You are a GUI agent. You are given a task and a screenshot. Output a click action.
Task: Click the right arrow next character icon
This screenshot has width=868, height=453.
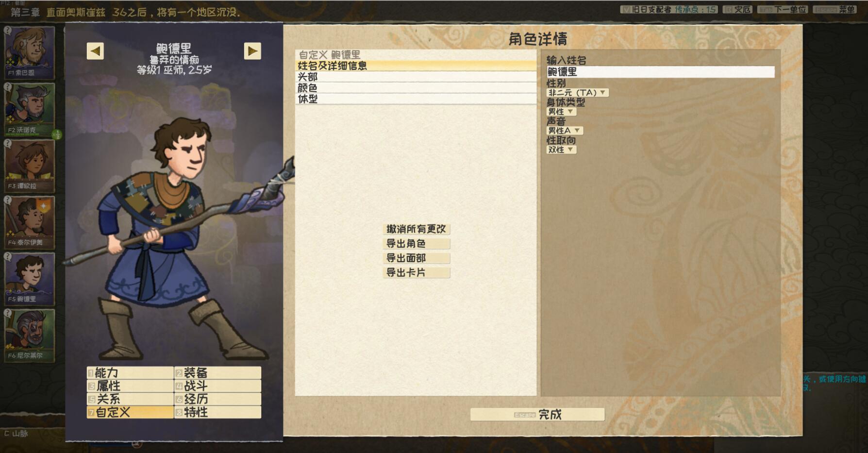pos(252,51)
